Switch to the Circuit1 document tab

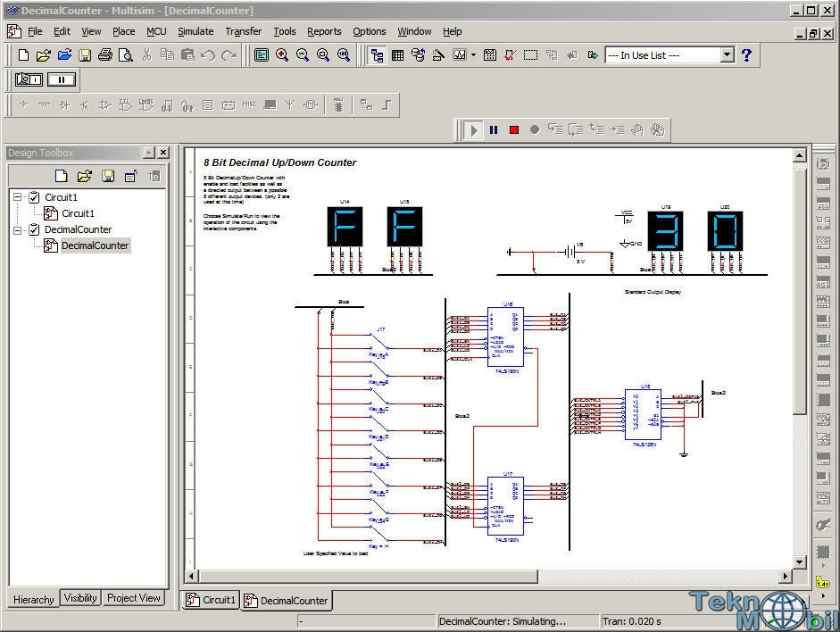(x=211, y=600)
